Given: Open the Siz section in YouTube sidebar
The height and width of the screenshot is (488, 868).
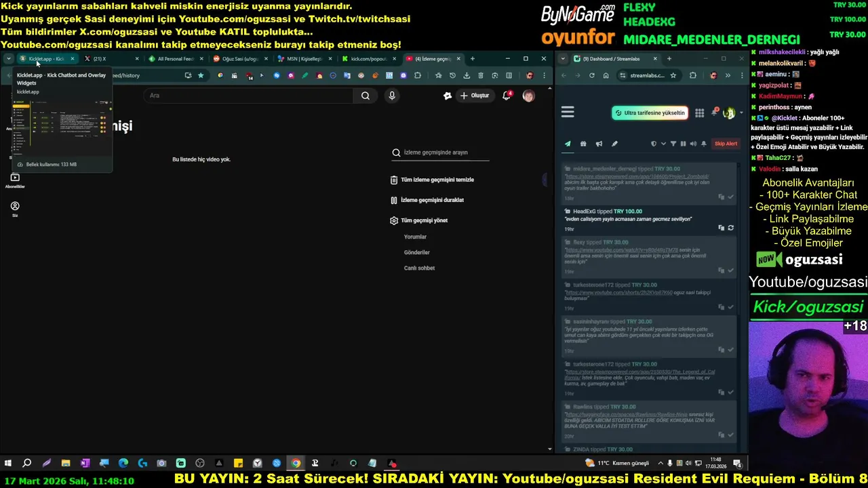Looking at the screenshot, I should pyautogui.click(x=15, y=209).
